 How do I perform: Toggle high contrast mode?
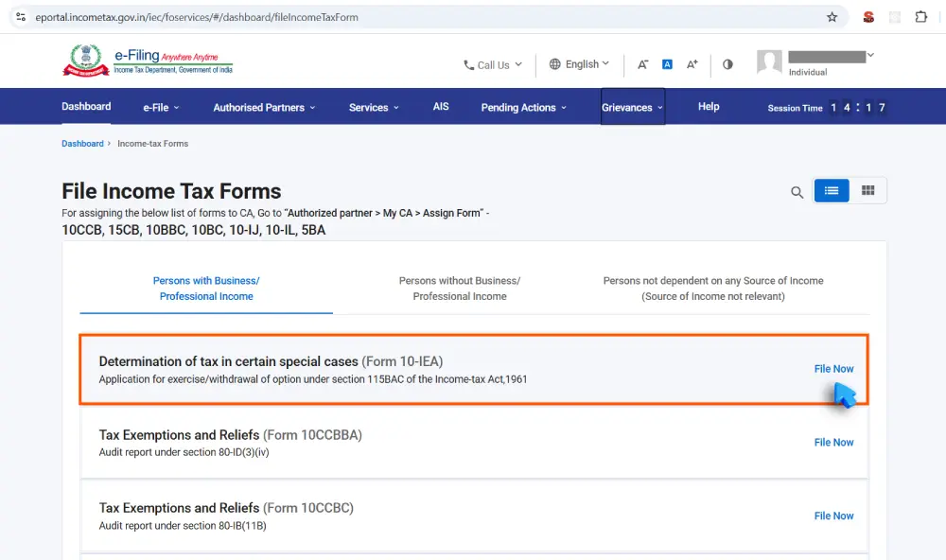pos(727,64)
